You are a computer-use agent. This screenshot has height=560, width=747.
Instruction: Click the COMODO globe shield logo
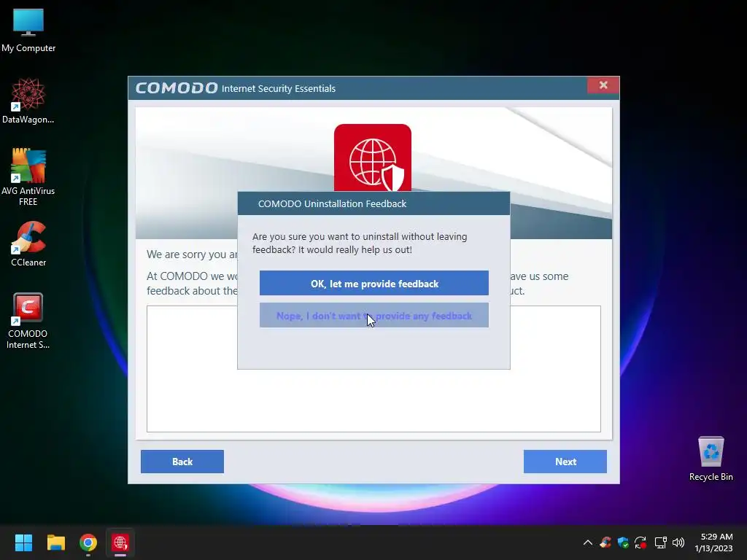pos(373,157)
